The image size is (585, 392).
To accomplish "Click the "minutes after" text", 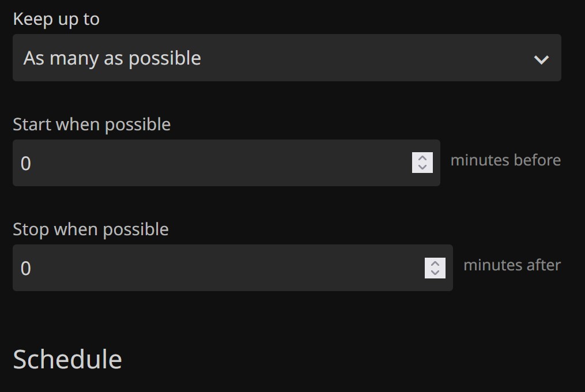I will (512, 265).
